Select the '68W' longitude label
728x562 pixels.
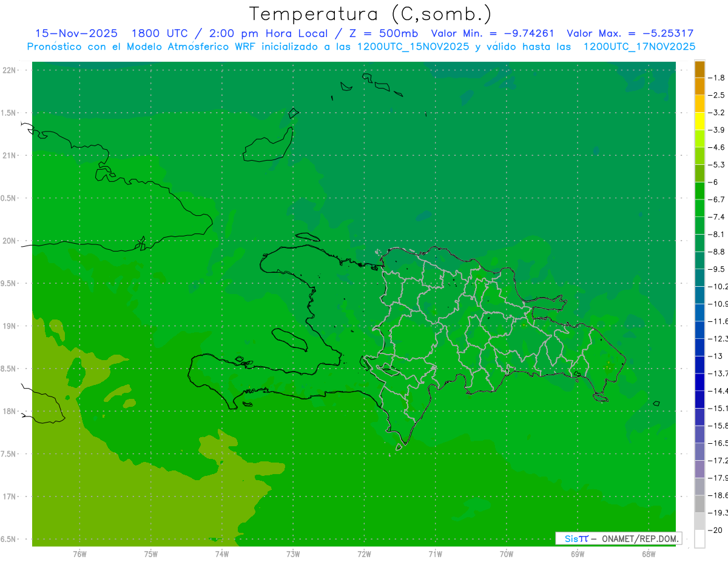[x=649, y=554]
